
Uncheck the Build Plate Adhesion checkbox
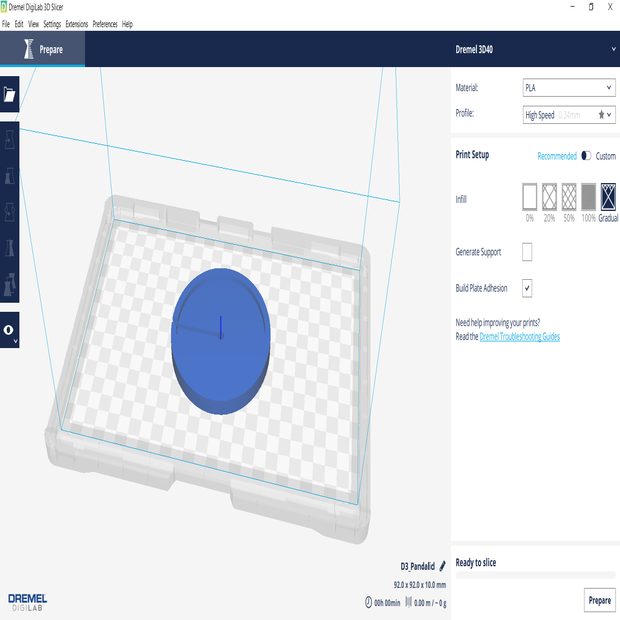527,288
